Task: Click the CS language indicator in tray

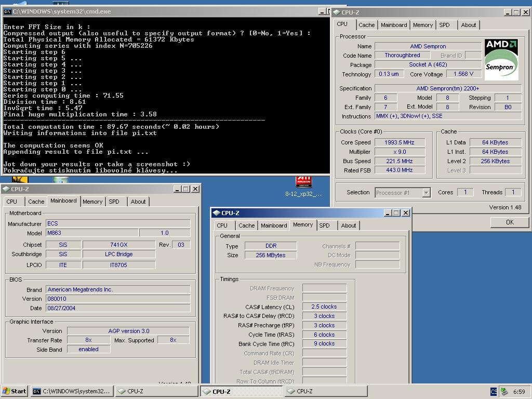Action: pos(494,392)
